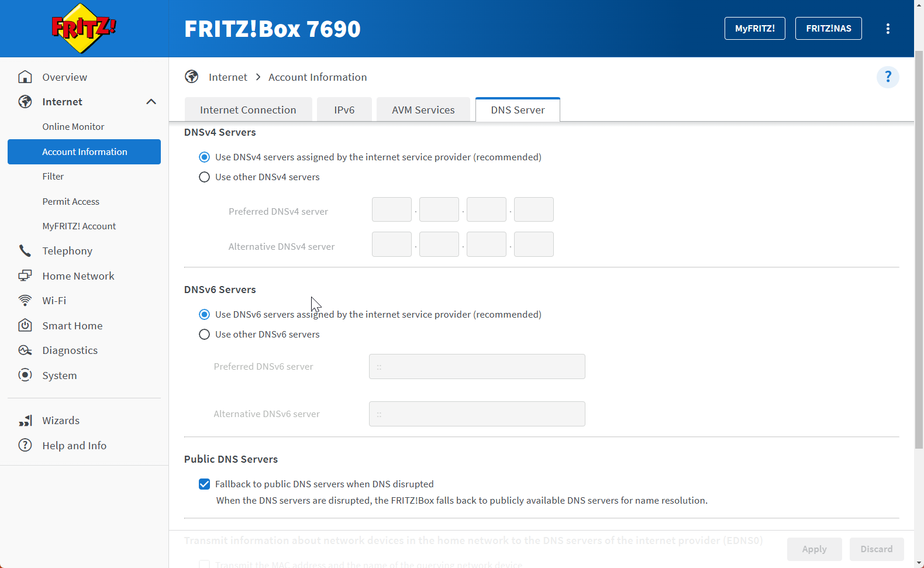Expand the System menu section
The height and width of the screenshot is (568, 924).
(59, 376)
